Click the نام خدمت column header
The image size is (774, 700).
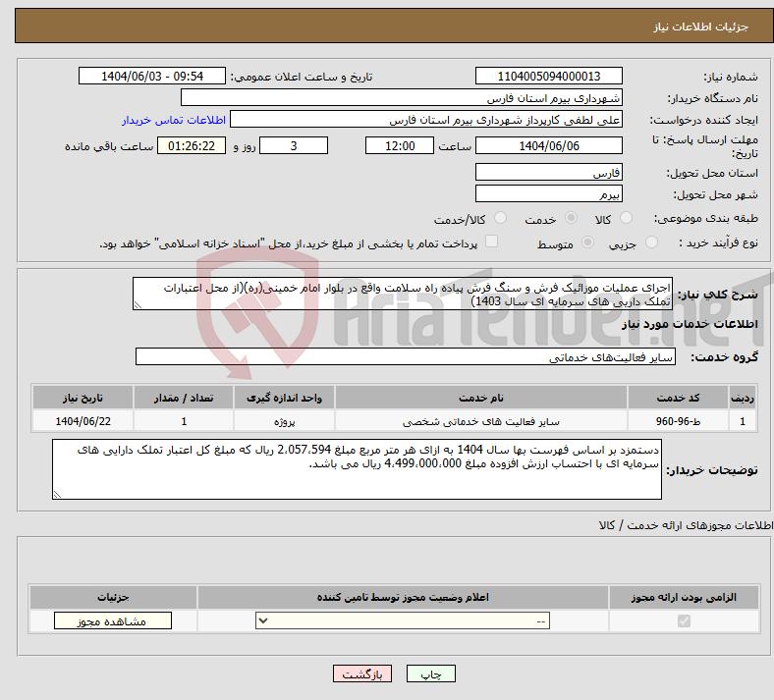tap(481, 398)
